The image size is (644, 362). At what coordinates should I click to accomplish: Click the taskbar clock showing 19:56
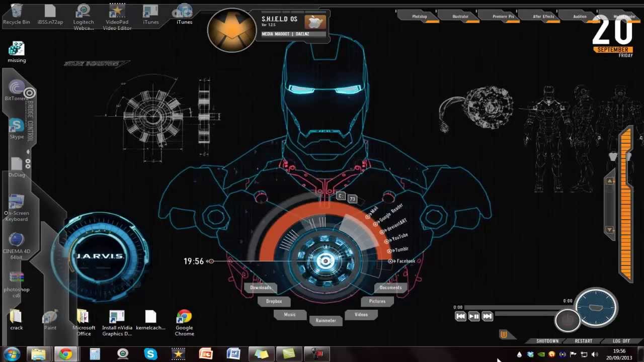point(619,354)
